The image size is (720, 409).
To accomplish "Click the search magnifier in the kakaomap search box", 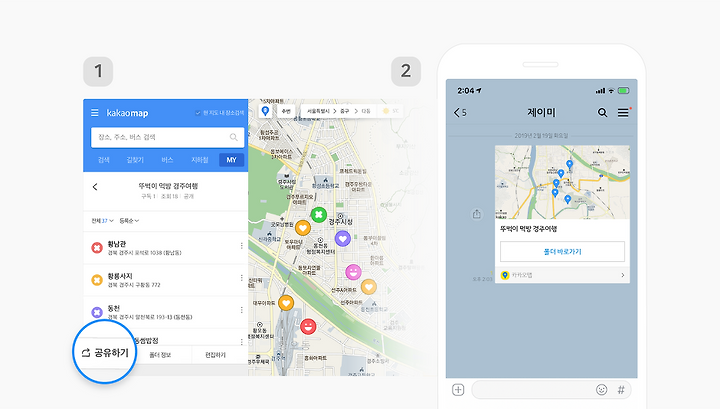I will pos(234,137).
